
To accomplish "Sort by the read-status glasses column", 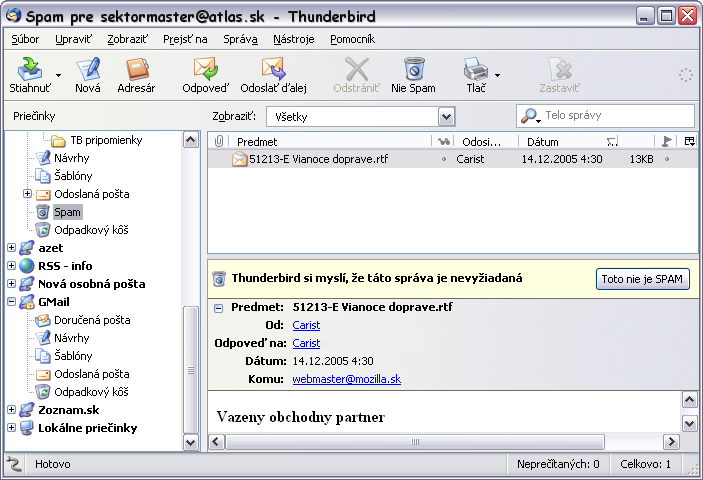I will point(443,142).
